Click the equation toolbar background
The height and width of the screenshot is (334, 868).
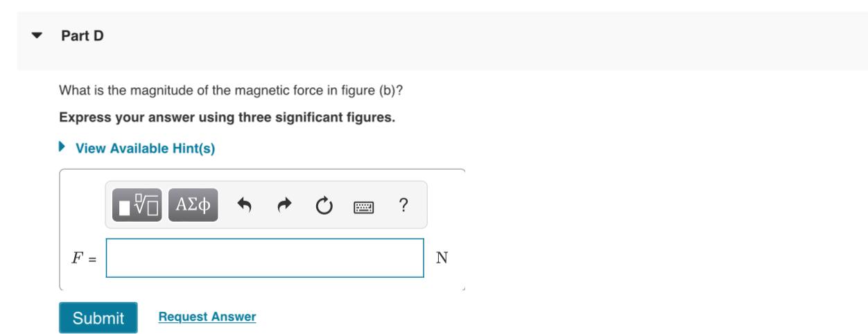(x=266, y=205)
